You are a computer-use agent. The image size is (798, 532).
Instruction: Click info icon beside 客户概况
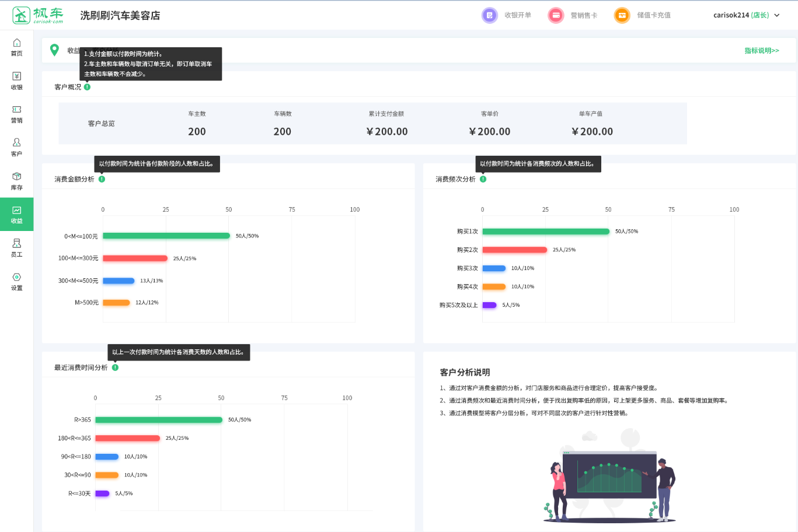click(x=87, y=87)
